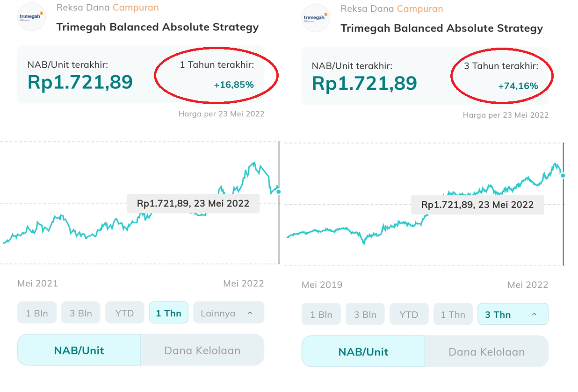Click the Campuran category link on right
Screen dimensions: 578x392
click(420, 8)
